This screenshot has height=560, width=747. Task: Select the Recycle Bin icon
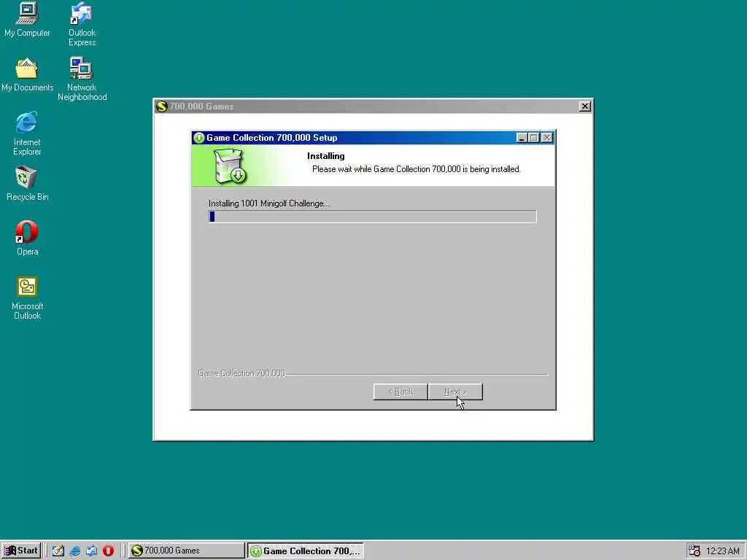pos(27,183)
